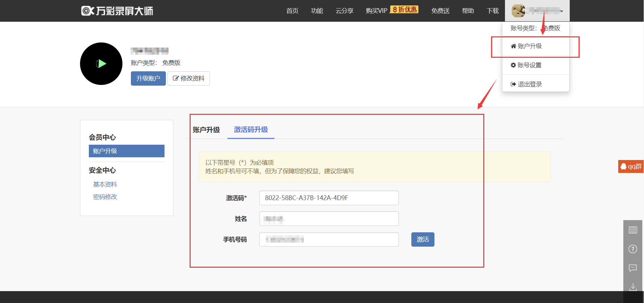Click the 安全中心 heading
The height and width of the screenshot is (303, 644).
102,170
